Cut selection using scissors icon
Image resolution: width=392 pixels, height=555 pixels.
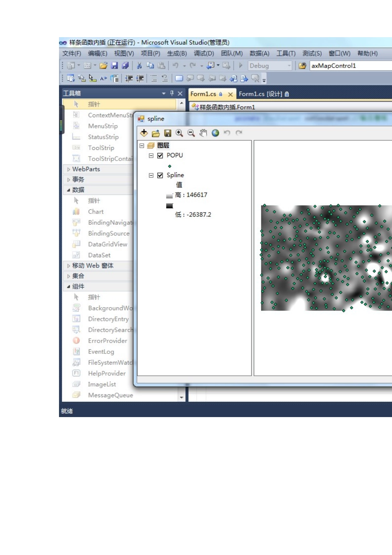tap(139, 66)
